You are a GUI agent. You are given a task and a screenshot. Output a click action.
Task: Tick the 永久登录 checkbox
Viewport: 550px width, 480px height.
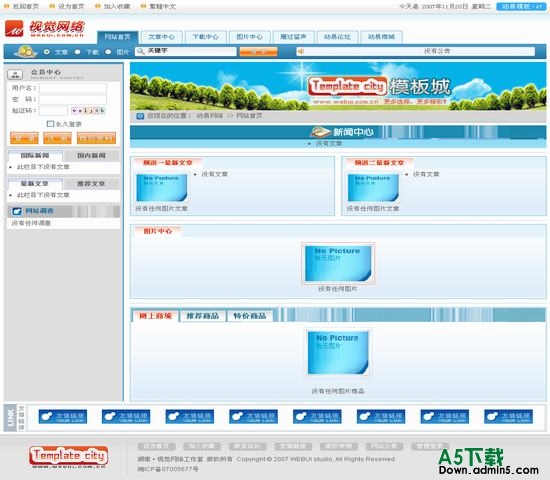(x=50, y=124)
